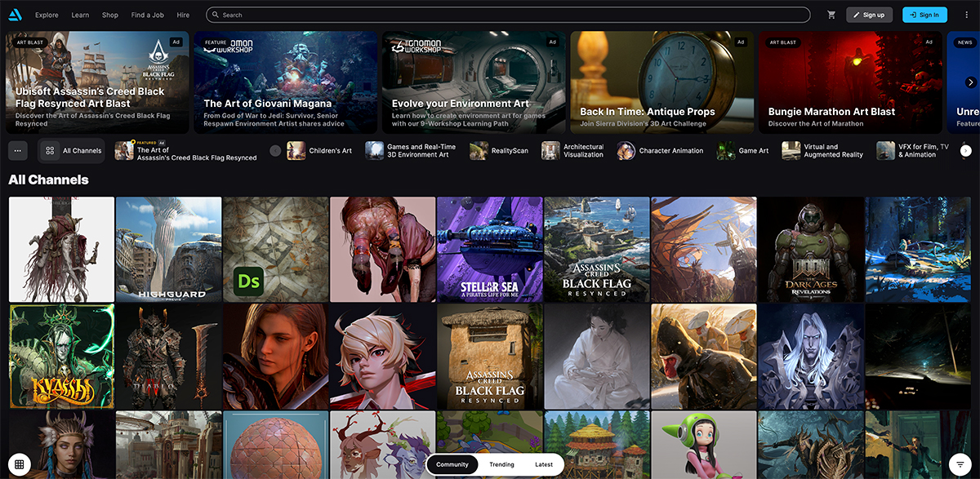Click the grid view icon at bottom left
Screen dimensions: 980x479
click(20, 464)
